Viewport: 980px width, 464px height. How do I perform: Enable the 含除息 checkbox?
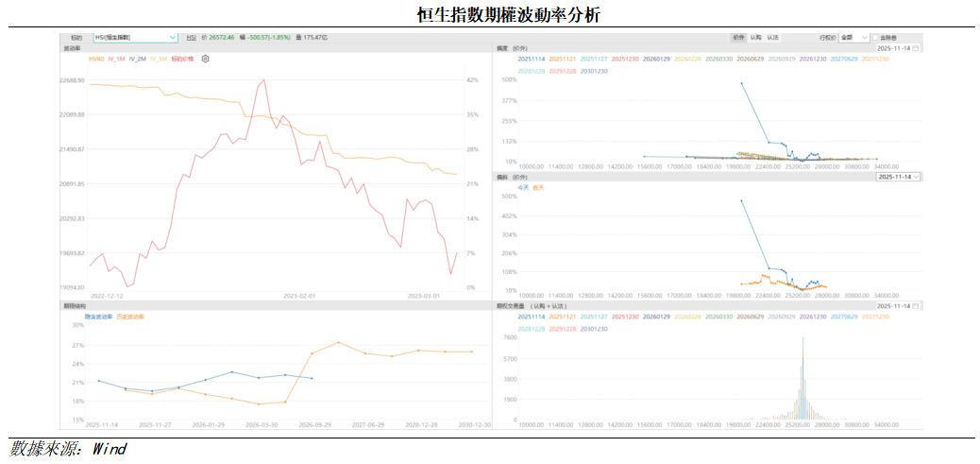coord(876,37)
